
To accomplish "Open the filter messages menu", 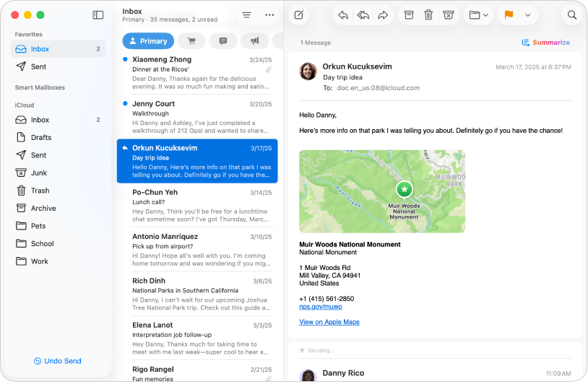I will pyautogui.click(x=246, y=14).
